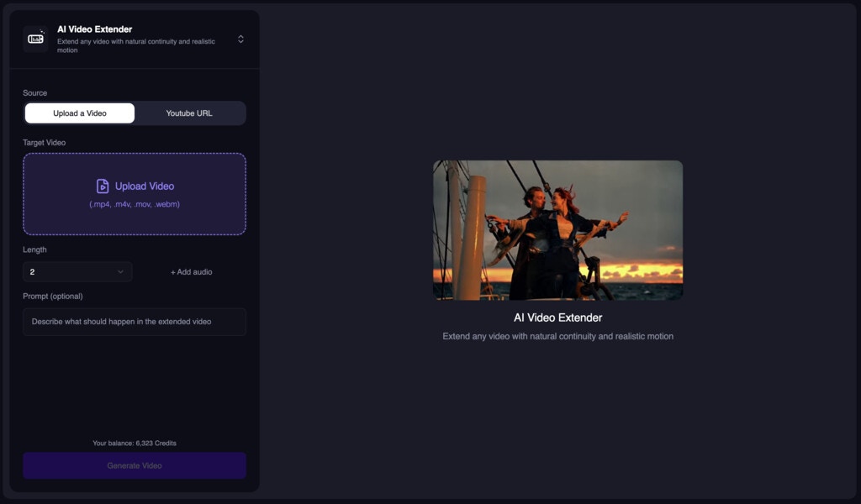Click the AI Video Extender badge icon
The image size is (861, 504).
coord(34,39)
